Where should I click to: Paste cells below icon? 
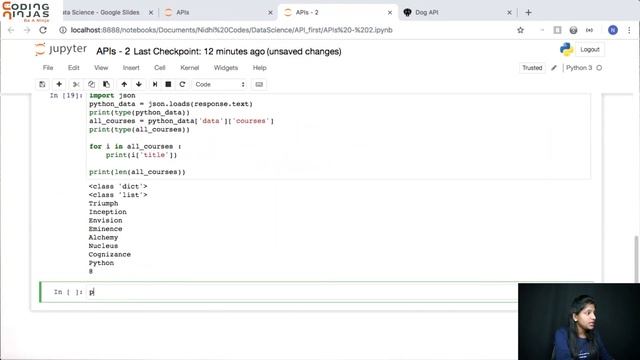107,84
